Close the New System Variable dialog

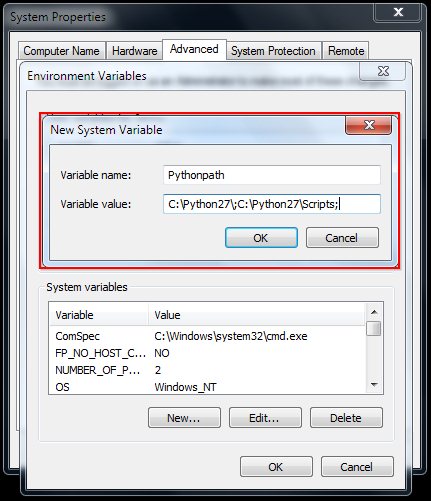click(x=369, y=125)
